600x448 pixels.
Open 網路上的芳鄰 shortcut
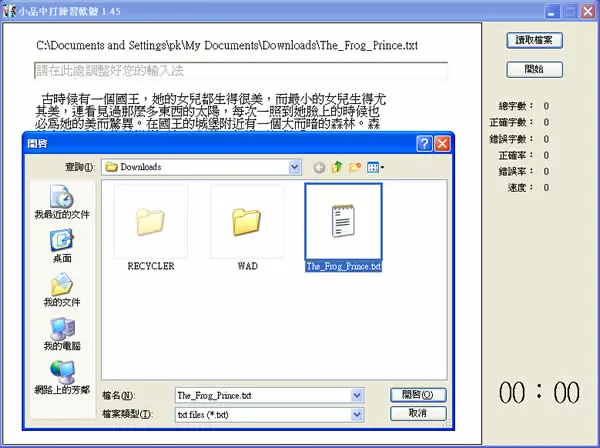(x=62, y=378)
